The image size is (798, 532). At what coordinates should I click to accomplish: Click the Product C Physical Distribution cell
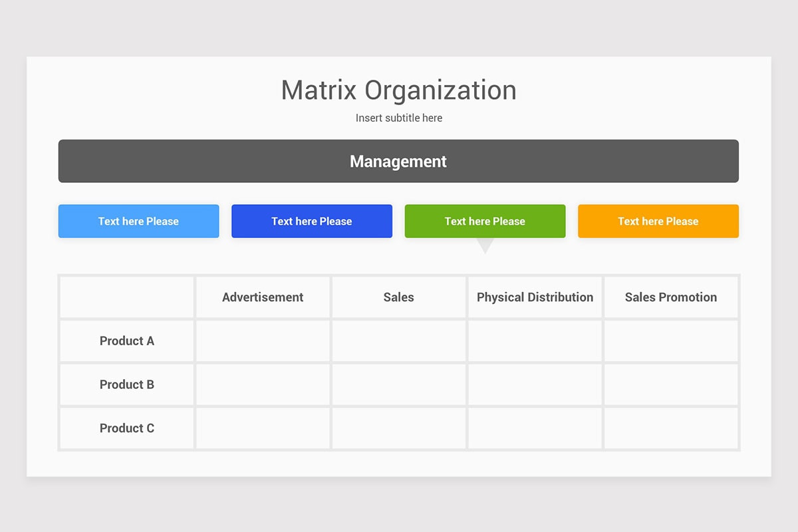(x=535, y=428)
